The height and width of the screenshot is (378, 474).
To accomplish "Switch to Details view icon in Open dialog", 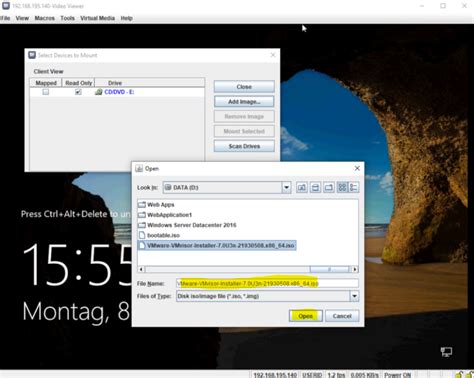I will [353, 187].
